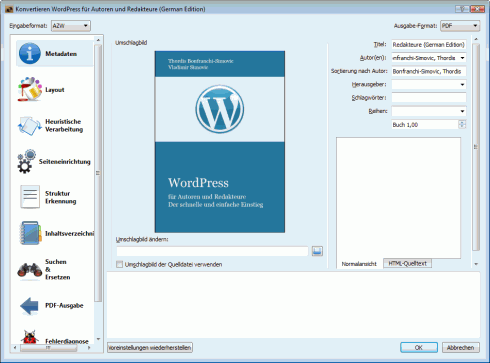Select the Inhaltsverzeichnis notebook icon

coord(30,233)
